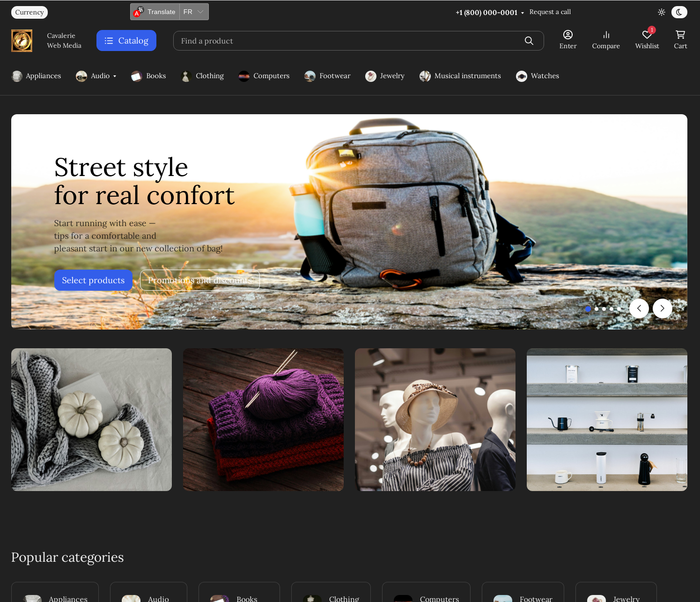Select the first active banner slide dot
The width and height of the screenshot is (700, 602).
pyautogui.click(x=588, y=308)
